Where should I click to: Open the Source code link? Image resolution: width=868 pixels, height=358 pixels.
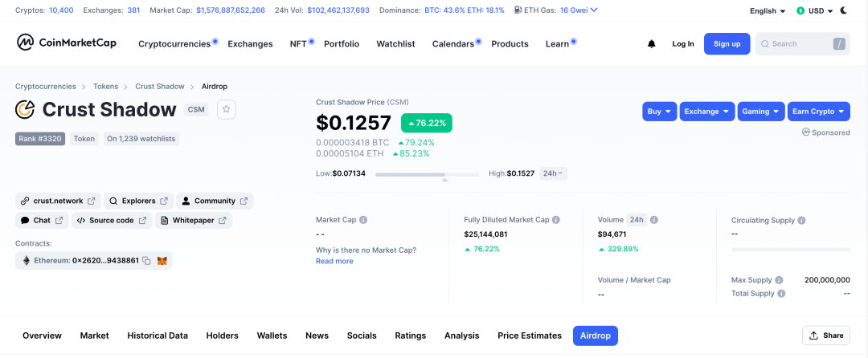[x=112, y=221]
